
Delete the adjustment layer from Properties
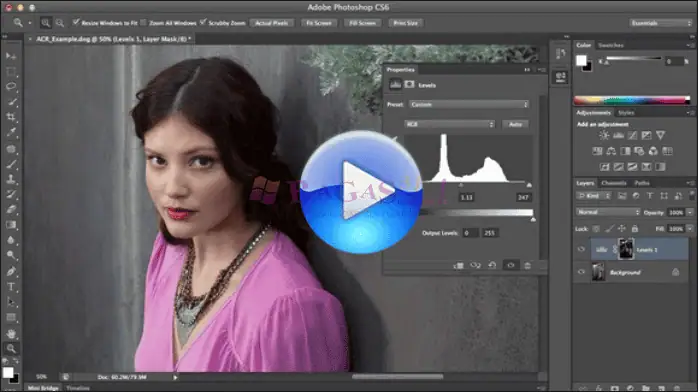528,265
